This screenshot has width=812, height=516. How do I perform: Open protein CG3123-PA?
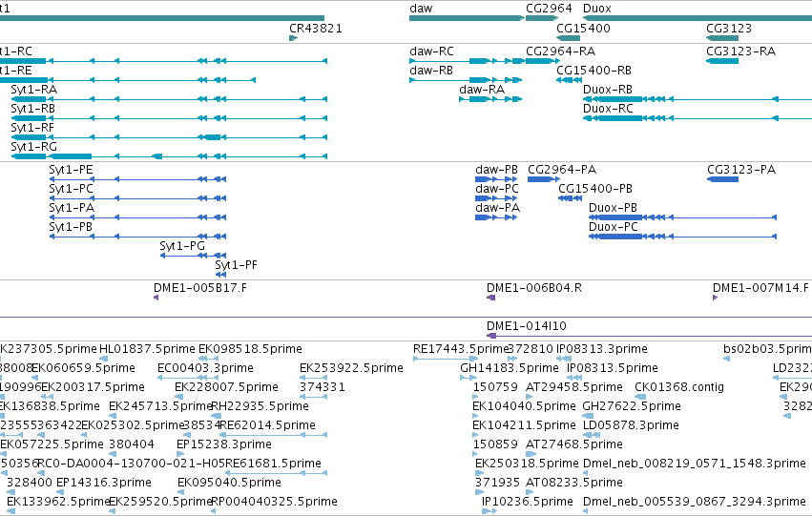741,170
